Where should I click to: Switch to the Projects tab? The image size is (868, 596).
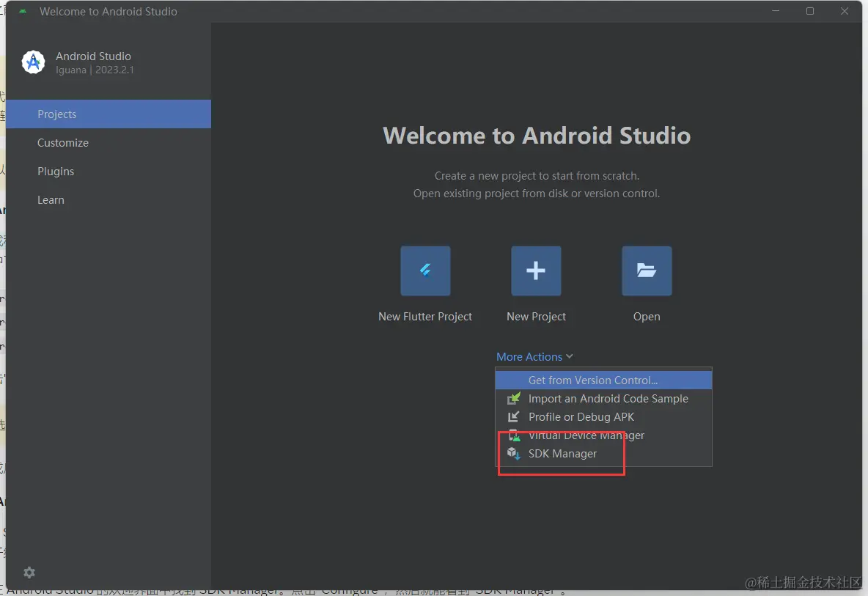point(108,114)
